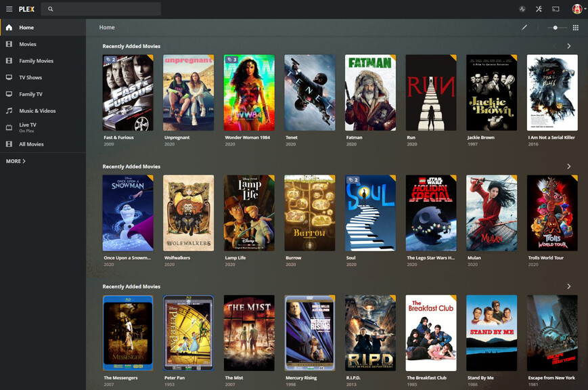Screen dimensions: 588x390
Task: Show next movies in first Recently Added row
Action: click(x=568, y=46)
